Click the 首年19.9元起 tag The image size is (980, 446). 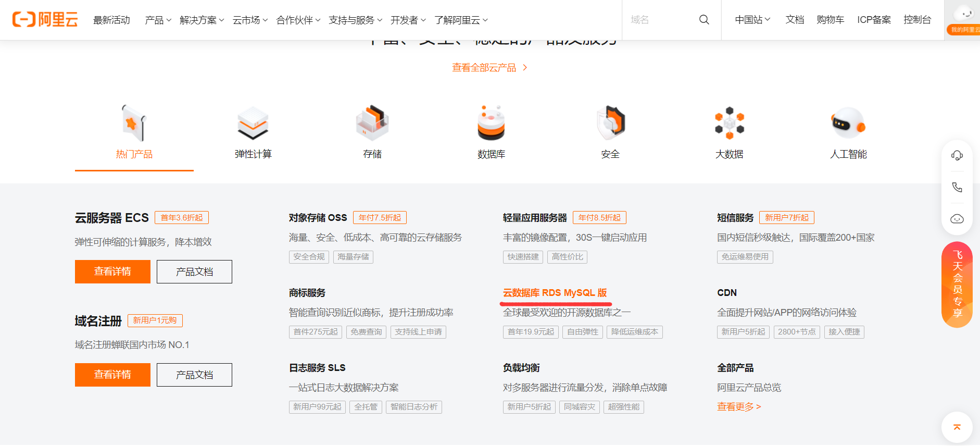pyautogui.click(x=531, y=332)
